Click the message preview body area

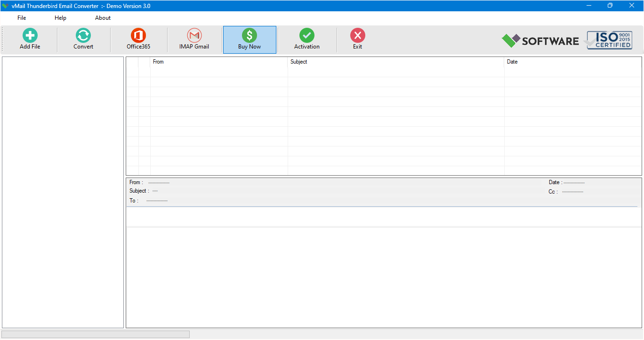[384, 277]
